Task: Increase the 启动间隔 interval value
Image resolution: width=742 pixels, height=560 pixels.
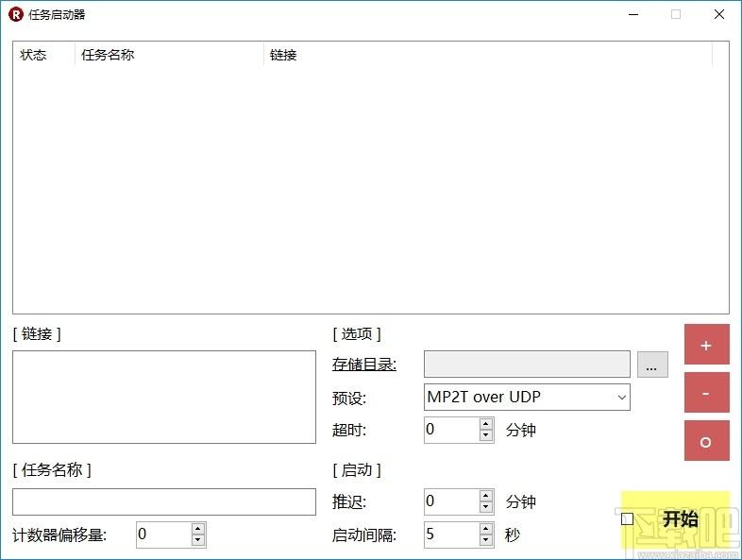Action: tap(486, 529)
